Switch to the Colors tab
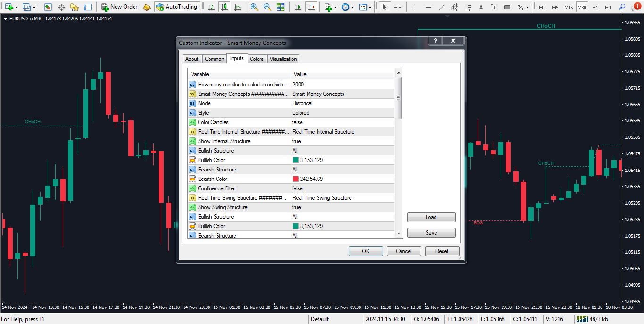 tap(257, 59)
